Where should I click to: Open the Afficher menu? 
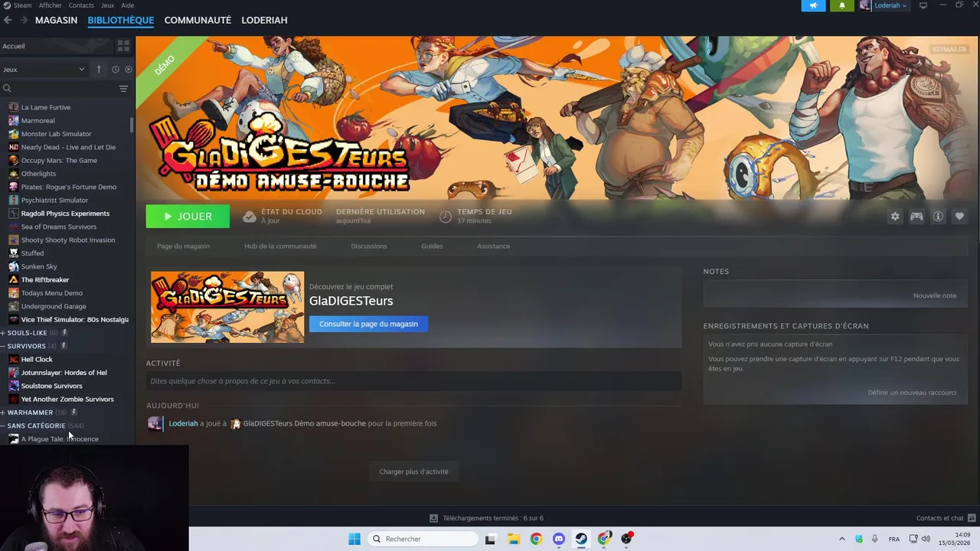51,5
